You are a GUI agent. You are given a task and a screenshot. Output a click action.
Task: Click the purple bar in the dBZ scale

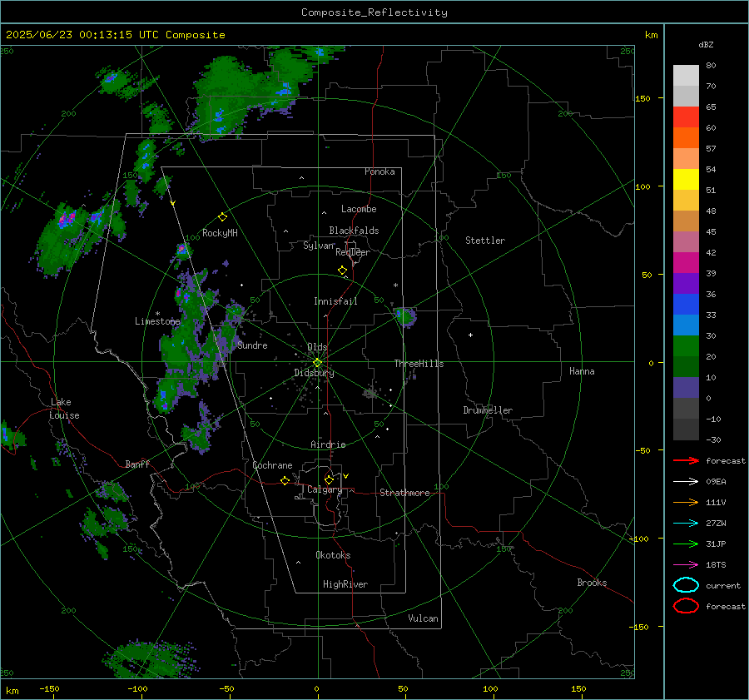point(686,283)
